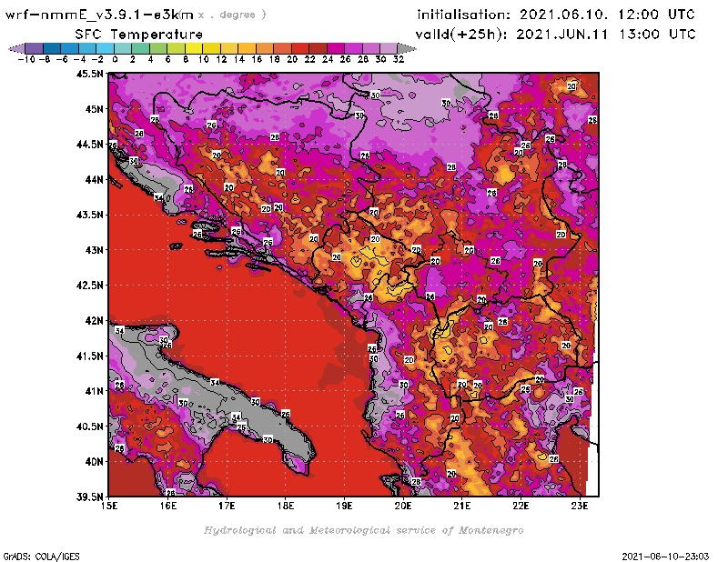Pick the legend swatch between -2 and 0
Viewport: 728px width, 562px height.
105,49
